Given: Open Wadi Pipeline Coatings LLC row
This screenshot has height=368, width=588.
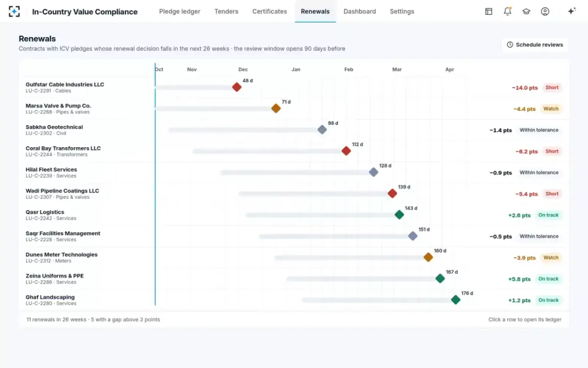Looking at the screenshot, I should [x=294, y=193].
